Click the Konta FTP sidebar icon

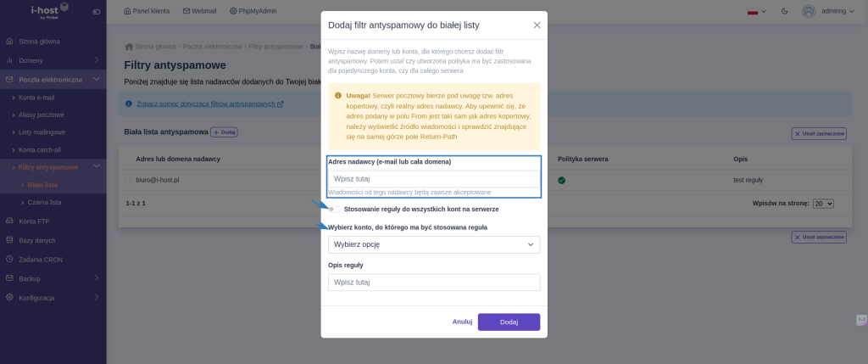8,221
